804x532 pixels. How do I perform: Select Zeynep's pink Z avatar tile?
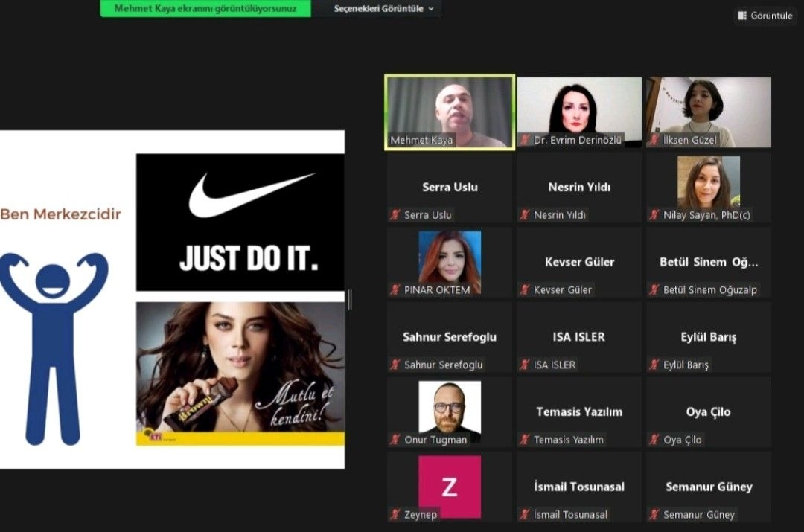[x=450, y=487]
